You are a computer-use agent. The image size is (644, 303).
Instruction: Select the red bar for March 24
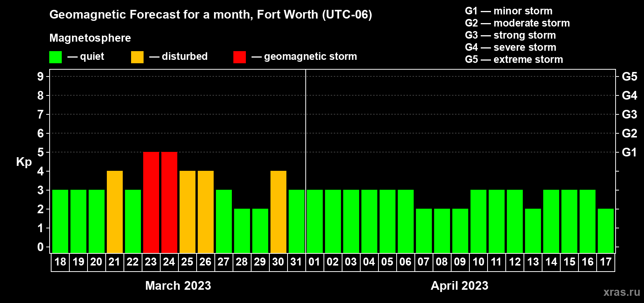[x=169, y=202]
